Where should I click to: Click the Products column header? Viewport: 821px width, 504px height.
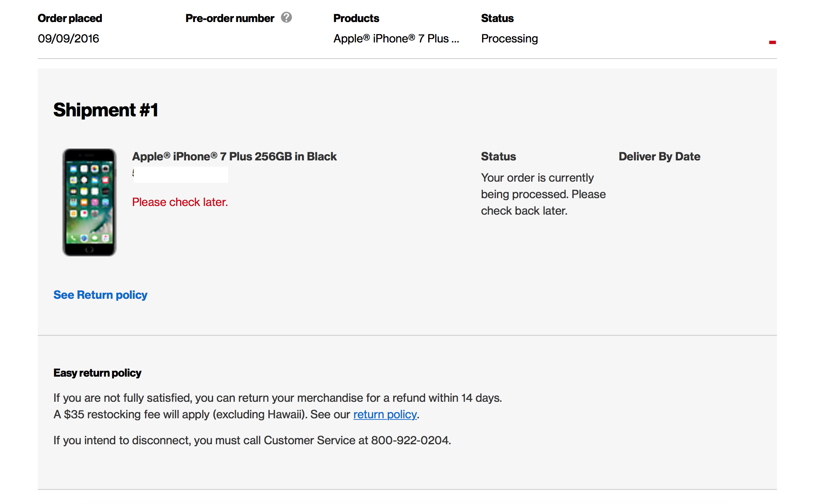coord(356,18)
